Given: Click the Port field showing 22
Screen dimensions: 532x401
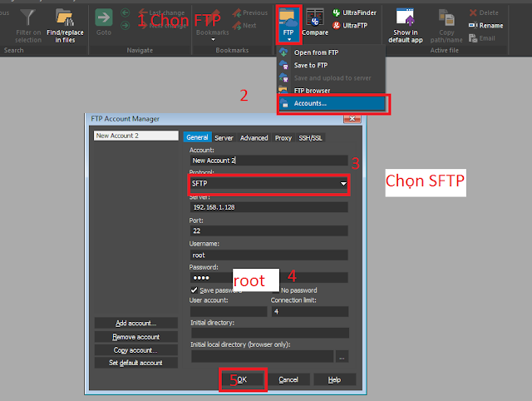Looking at the screenshot, I should (268, 231).
